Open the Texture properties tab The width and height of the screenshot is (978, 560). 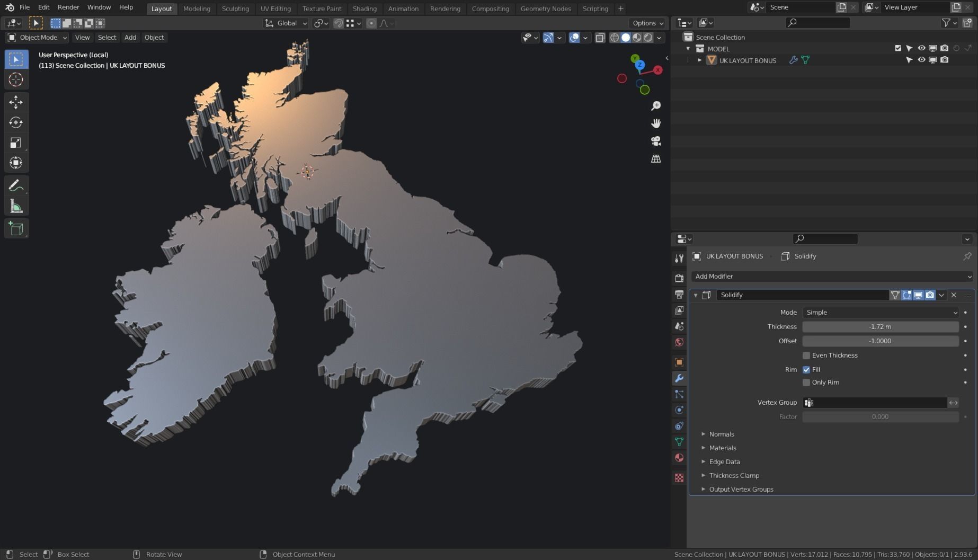click(x=679, y=478)
